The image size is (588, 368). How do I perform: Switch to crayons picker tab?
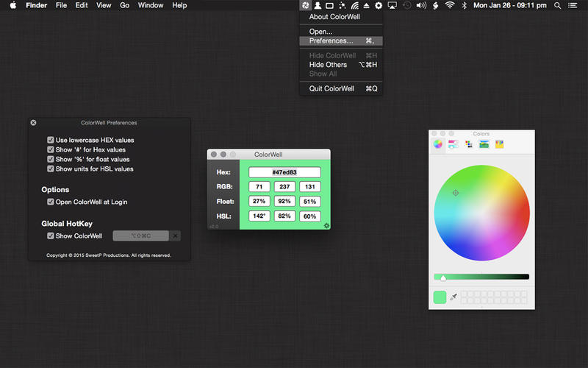click(499, 144)
